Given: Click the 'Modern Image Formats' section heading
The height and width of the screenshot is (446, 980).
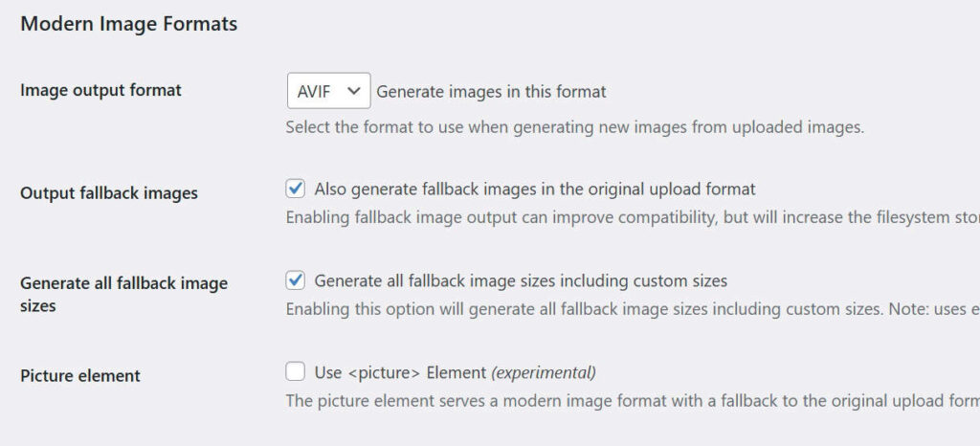Looking at the screenshot, I should pos(129,24).
